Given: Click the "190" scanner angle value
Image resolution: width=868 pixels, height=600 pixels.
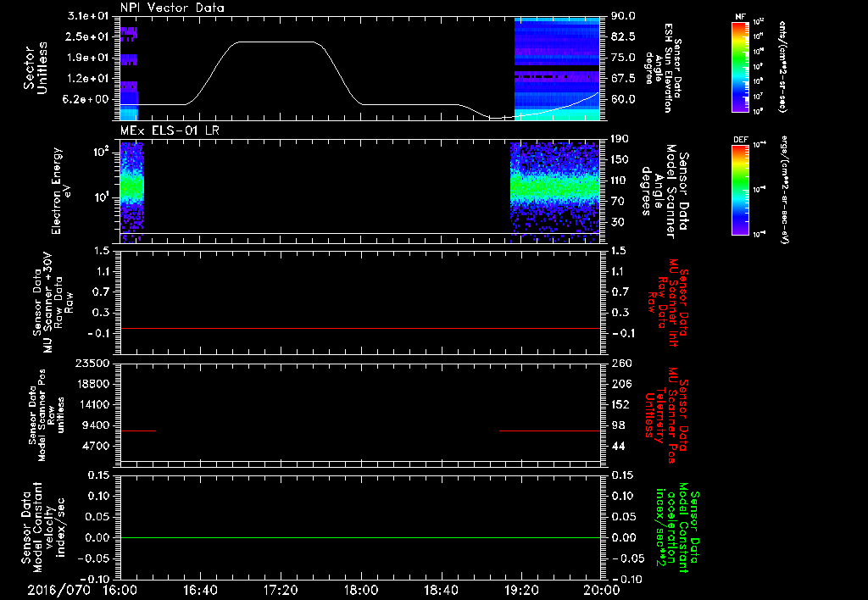Looking at the screenshot, I should tap(620, 139).
